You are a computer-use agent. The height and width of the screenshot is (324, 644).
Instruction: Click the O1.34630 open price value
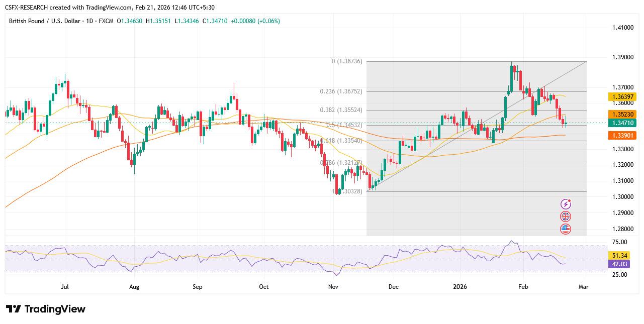click(129, 22)
